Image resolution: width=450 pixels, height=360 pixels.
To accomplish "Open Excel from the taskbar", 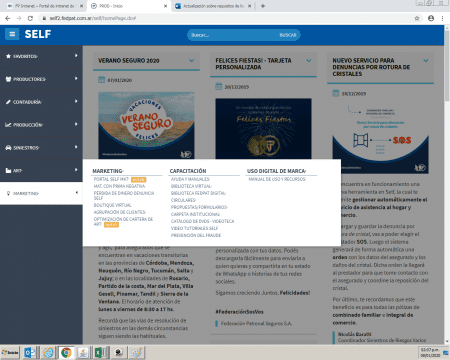I will (100, 352).
